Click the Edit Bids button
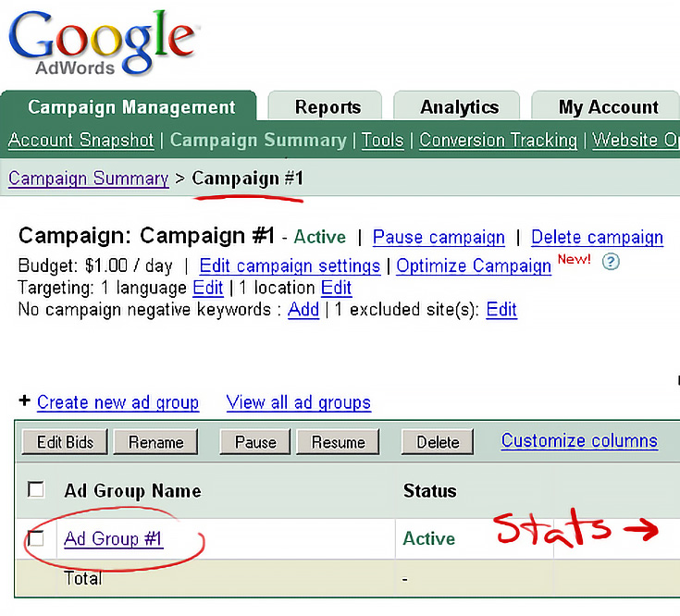The image size is (680, 616). point(65,442)
